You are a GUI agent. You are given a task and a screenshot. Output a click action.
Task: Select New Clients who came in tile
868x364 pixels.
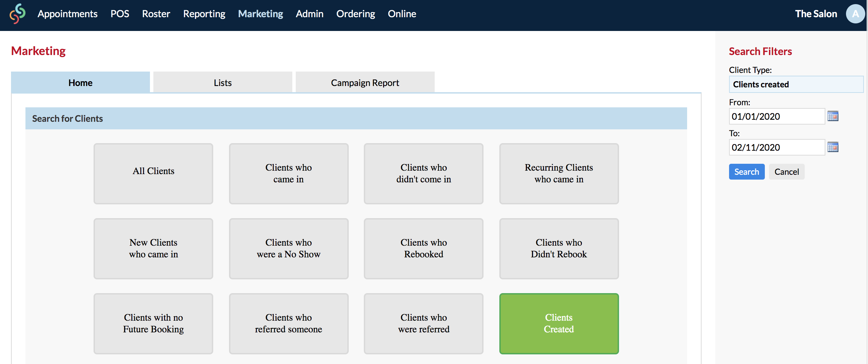[x=153, y=249]
